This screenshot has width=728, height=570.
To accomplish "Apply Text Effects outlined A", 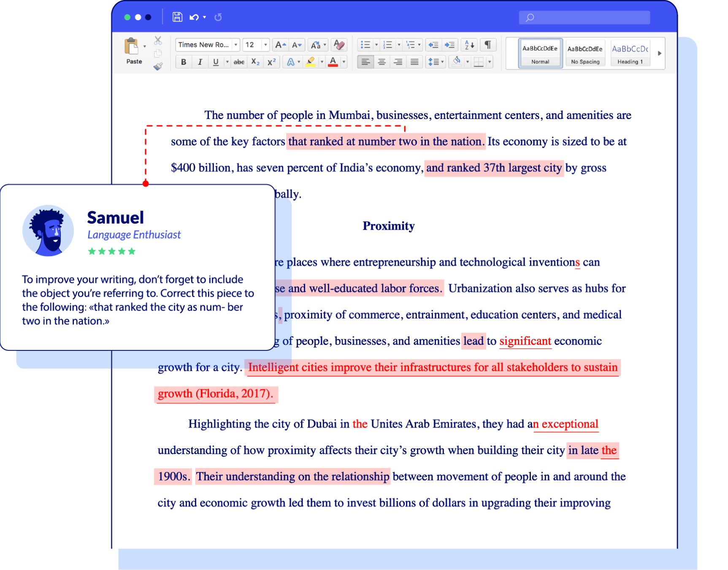I will (291, 62).
